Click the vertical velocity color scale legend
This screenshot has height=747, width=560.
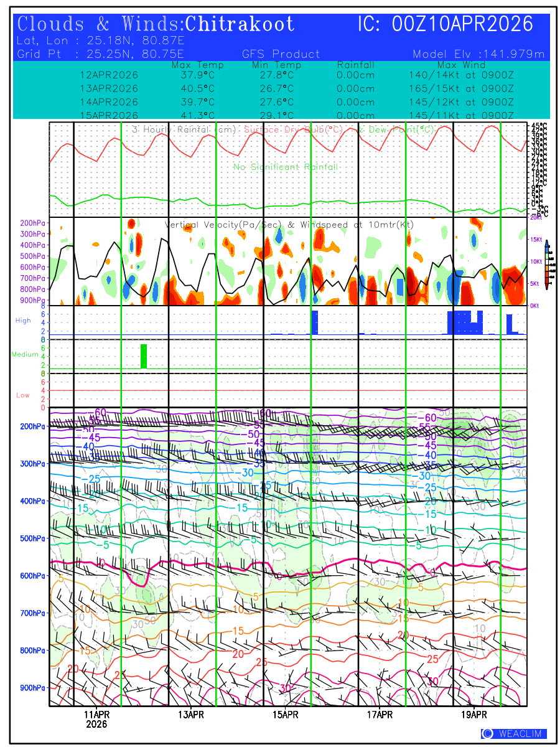[x=546, y=265]
